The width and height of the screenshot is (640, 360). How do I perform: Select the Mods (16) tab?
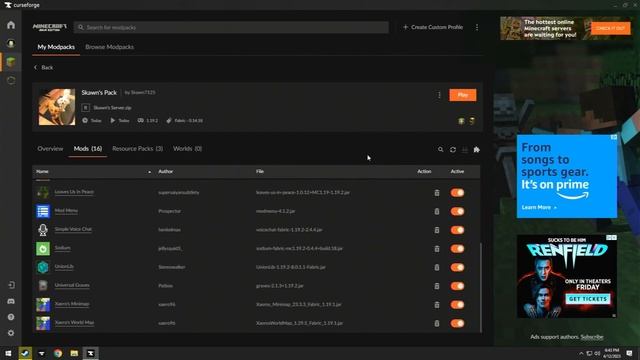coord(88,149)
